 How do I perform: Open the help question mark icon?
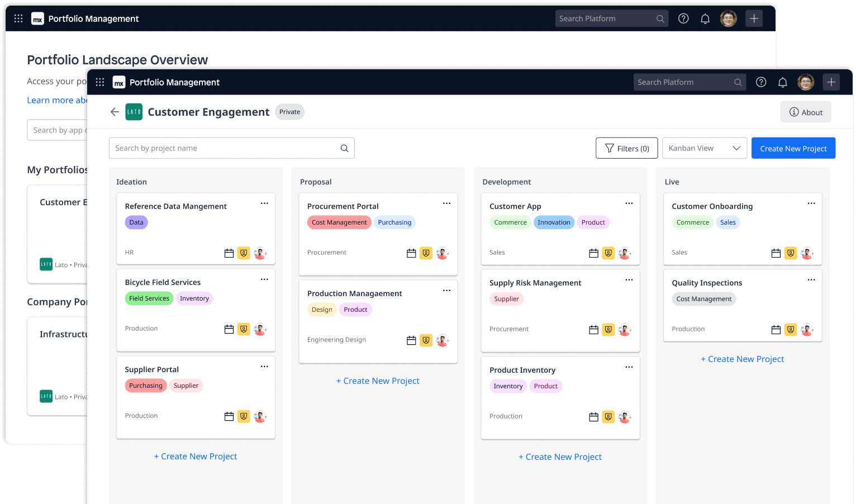(761, 82)
